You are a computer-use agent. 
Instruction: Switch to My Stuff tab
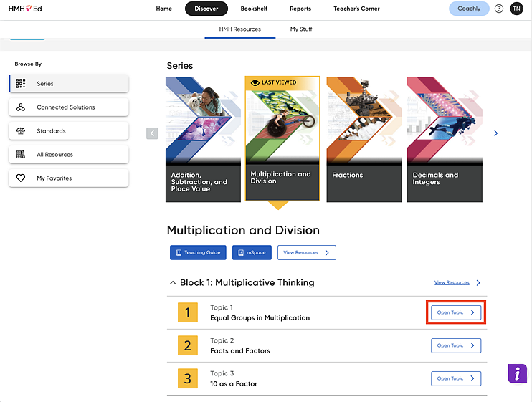[x=301, y=29]
